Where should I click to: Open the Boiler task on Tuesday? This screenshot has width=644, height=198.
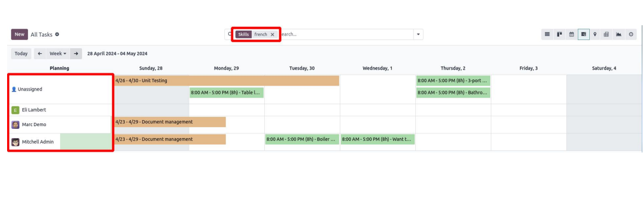(302, 139)
